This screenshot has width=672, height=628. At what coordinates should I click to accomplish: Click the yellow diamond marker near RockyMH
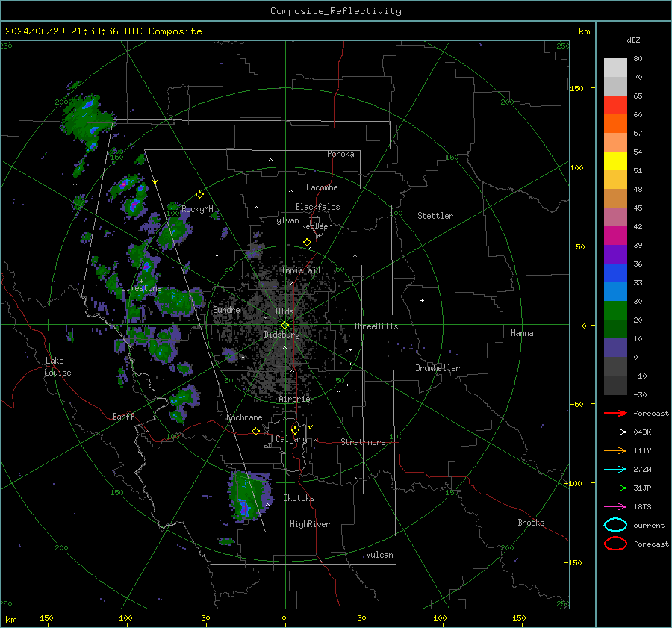199,195
